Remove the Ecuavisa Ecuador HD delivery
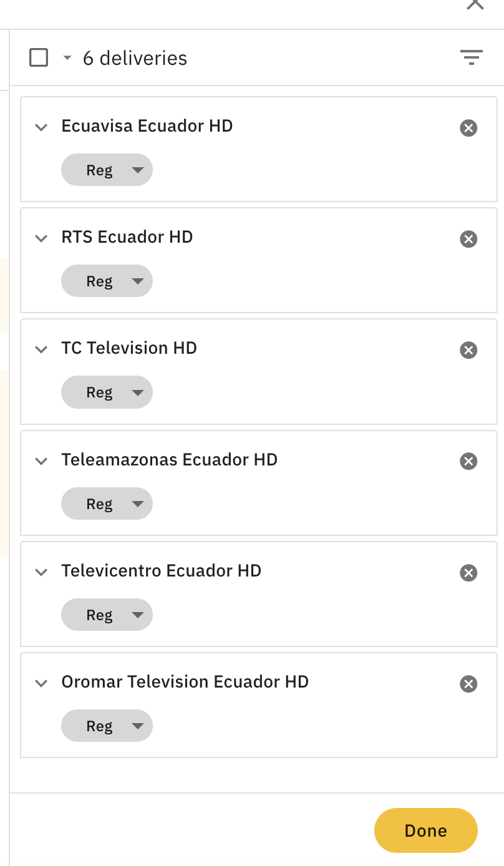 click(x=468, y=128)
